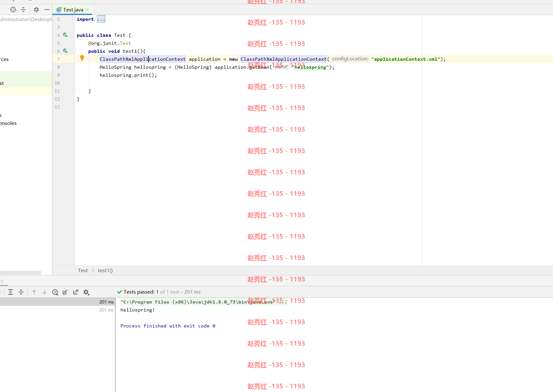Select the highlighted 201 ms test row
This screenshot has height=392, width=553.
pos(58,302)
